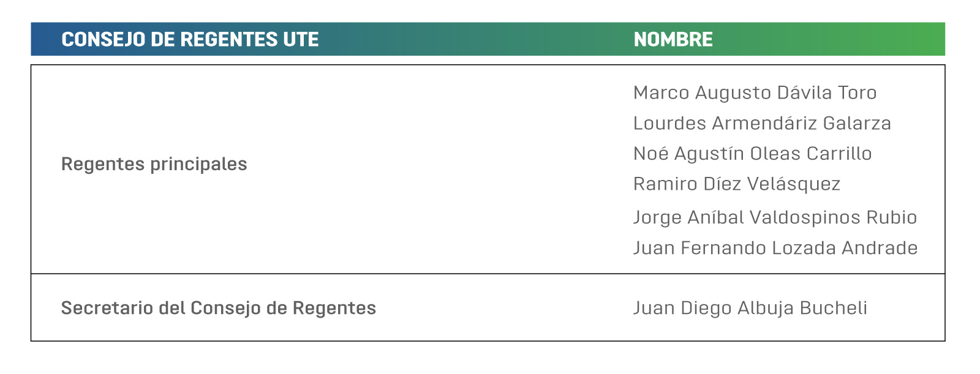Select the name Noé Agustín Oleas Carrillo

click(752, 154)
